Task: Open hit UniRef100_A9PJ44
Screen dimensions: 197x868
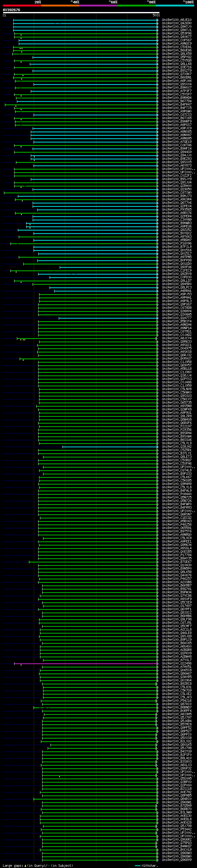Action: coord(177,81)
